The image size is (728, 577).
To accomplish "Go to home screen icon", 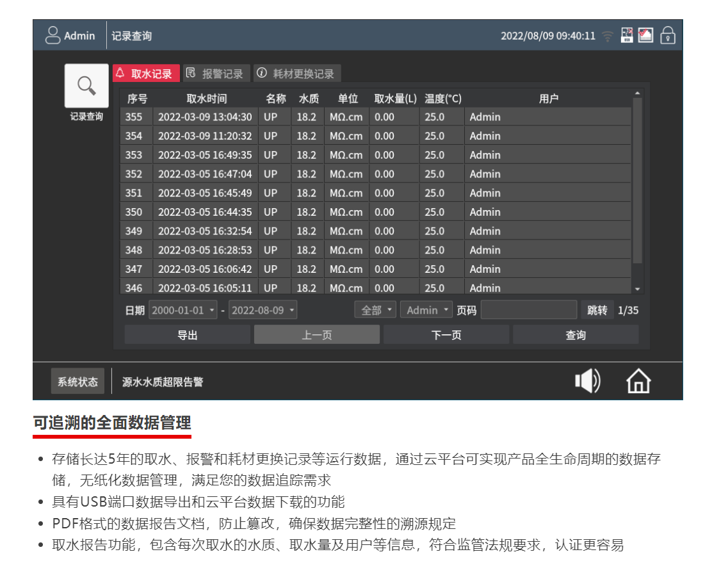I will (x=638, y=381).
